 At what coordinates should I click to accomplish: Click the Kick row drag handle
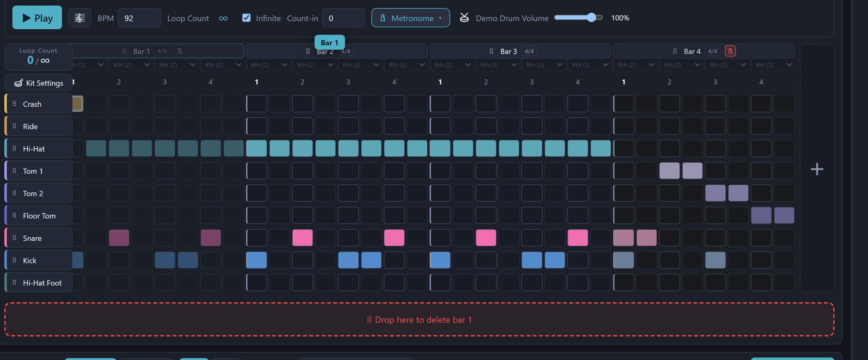[x=14, y=260]
